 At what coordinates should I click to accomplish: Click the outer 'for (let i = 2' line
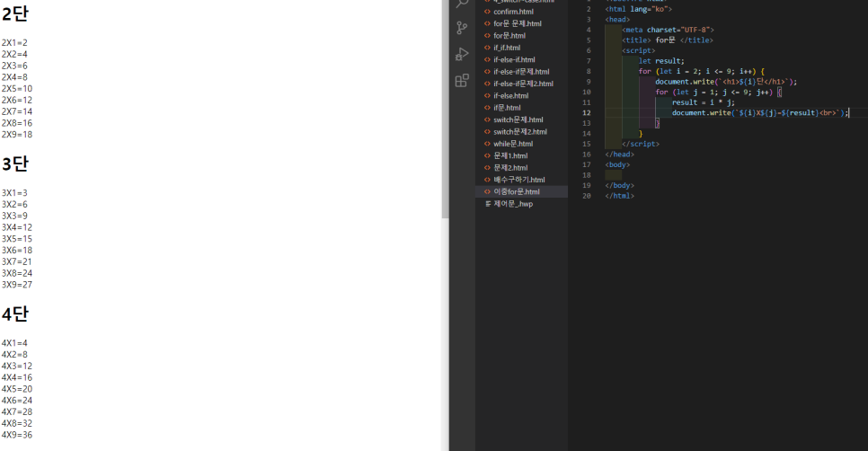click(x=701, y=71)
